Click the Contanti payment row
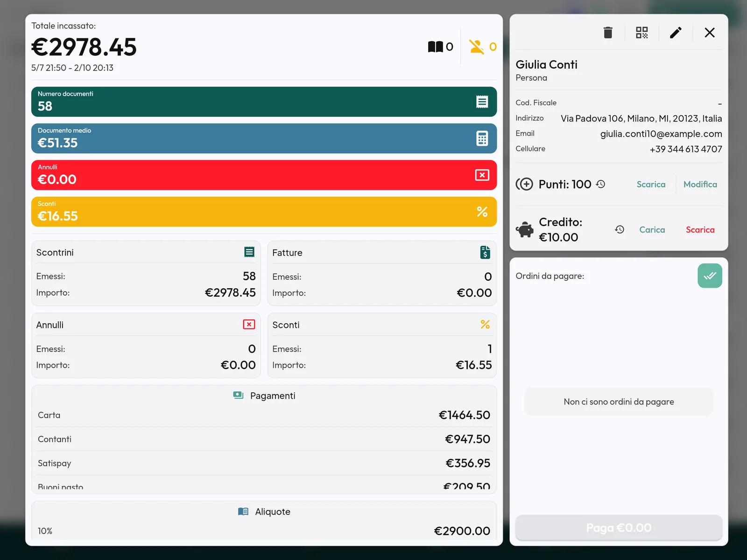747x560 pixels. (264, 439)
